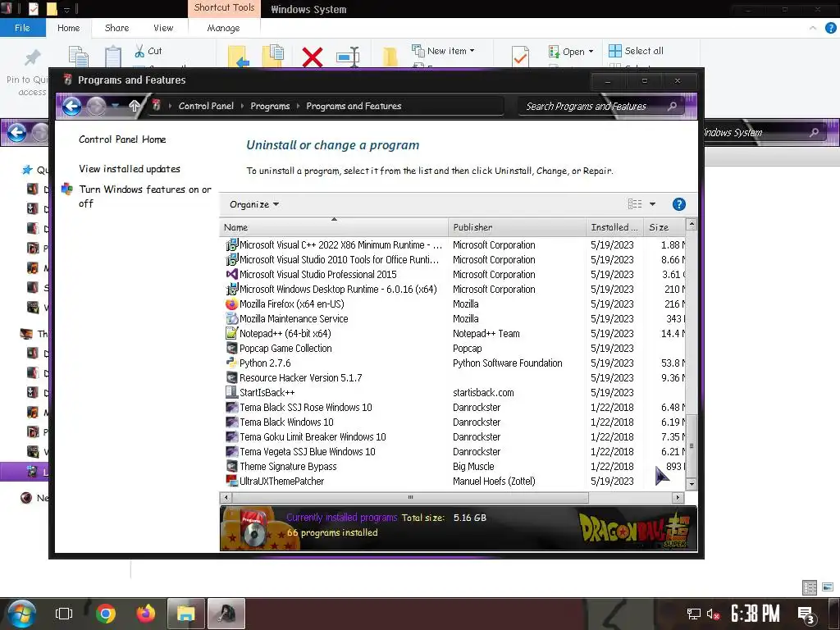Click horizontal scrollbar thumb under program list
840x630 pixels.
[x=410, y=498]
